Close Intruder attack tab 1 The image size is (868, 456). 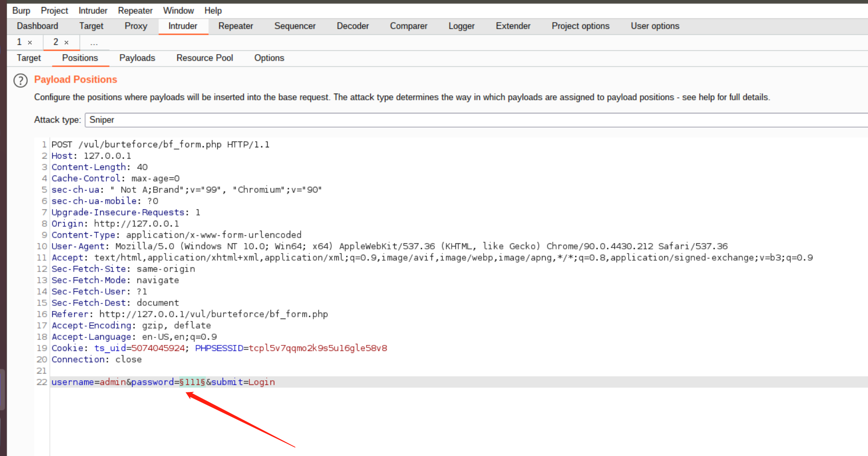(30, 42)
